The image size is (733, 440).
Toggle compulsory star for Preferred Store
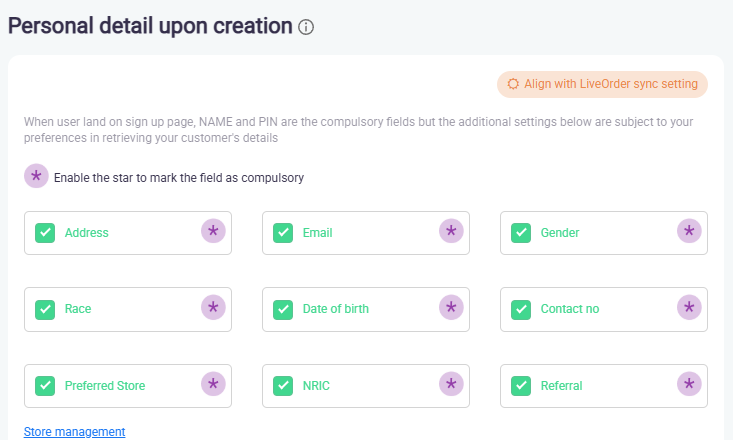pyautogui.click(x=213, y=384)
